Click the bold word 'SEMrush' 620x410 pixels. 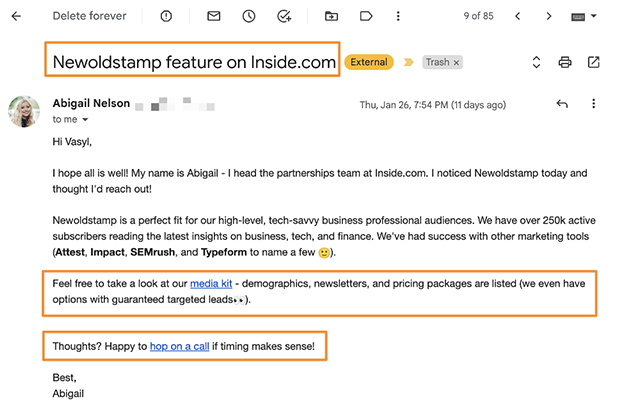click(x=153, y=252)
